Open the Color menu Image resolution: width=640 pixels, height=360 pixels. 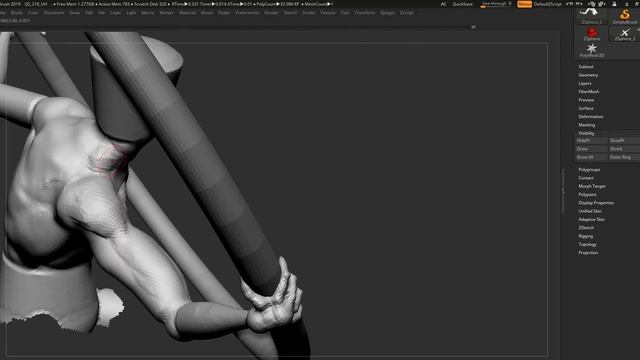[x=33, y=13]
